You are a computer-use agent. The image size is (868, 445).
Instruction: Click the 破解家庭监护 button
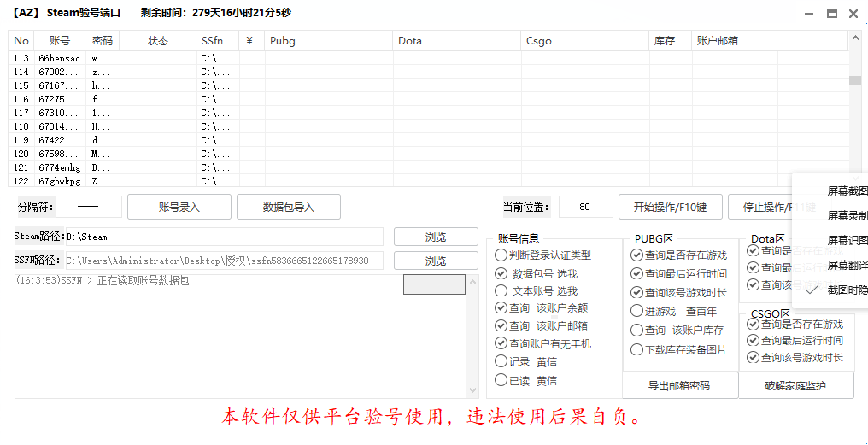[796, 385]
